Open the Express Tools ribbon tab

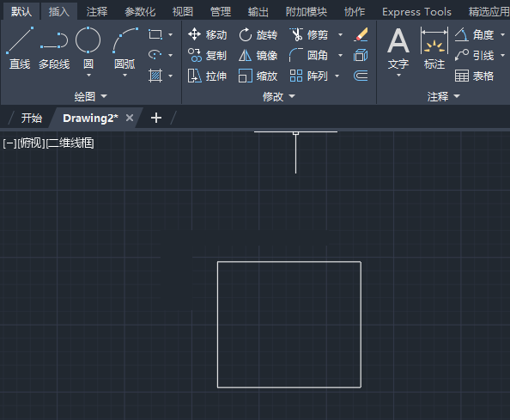coord(416,12)
